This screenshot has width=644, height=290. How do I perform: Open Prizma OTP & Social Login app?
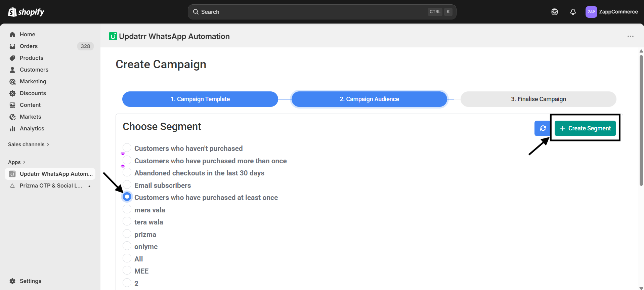[x=50, y=186]
